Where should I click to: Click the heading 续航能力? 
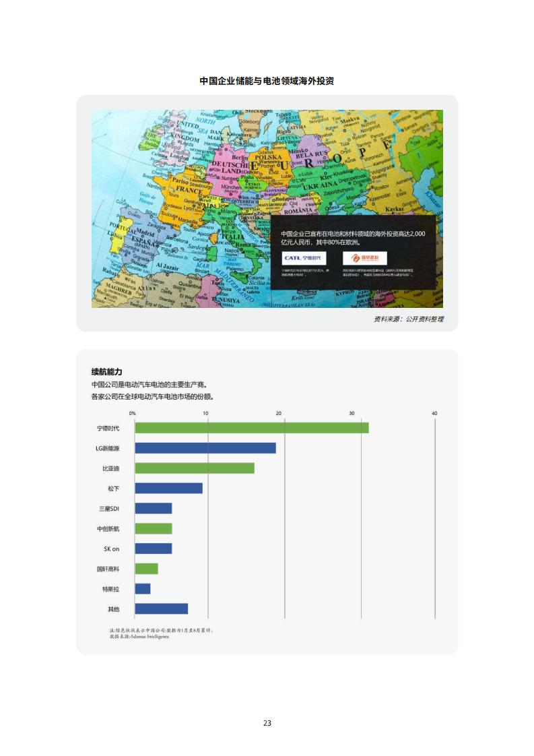pyautogui.click(x=107, y=372)
